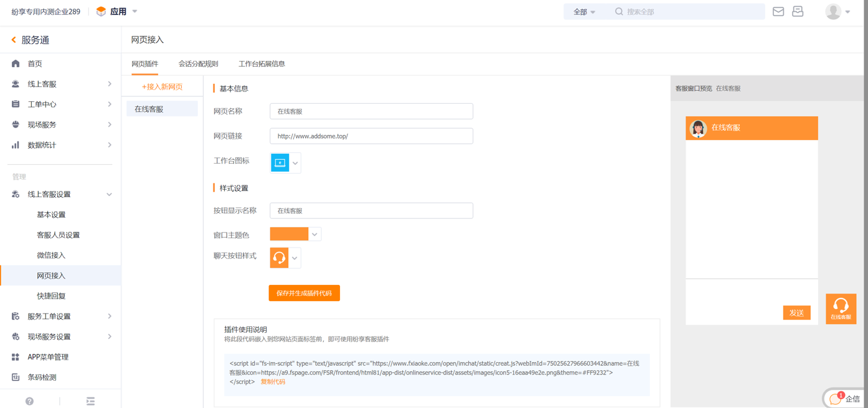The width and height of the screenshot is (868, 408).
Task: Click the 首页 home icon
Action: tap(16, 63)
